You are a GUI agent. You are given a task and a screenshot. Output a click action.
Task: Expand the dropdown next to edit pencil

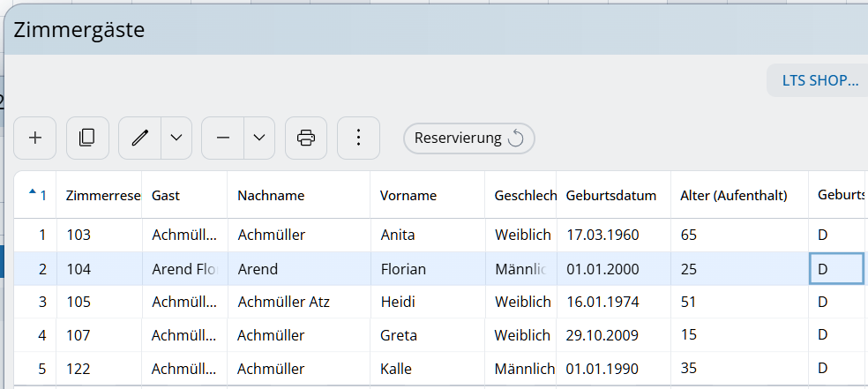click(176, 138)
